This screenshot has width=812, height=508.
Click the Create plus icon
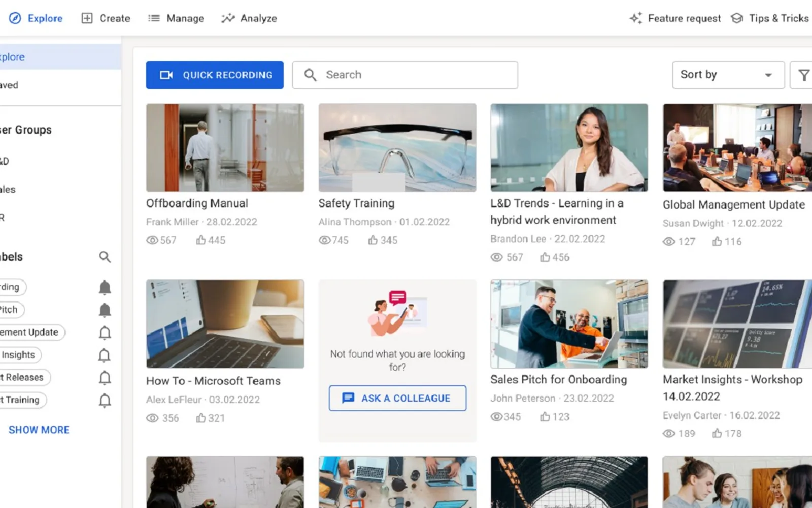87,18
